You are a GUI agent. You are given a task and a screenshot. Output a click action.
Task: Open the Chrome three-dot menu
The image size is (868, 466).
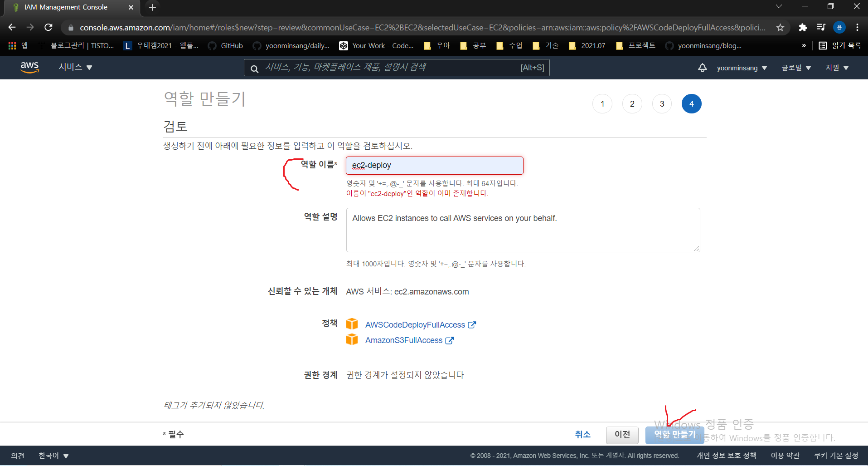pos(857,28)
